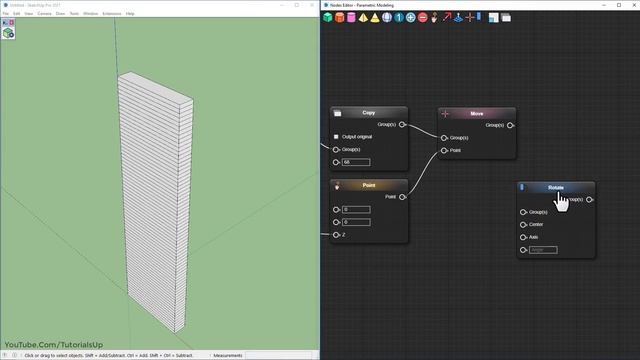Click the Point node's second value field
The height and width of the screenshot is (360, 640).
(x=356, y=222)
